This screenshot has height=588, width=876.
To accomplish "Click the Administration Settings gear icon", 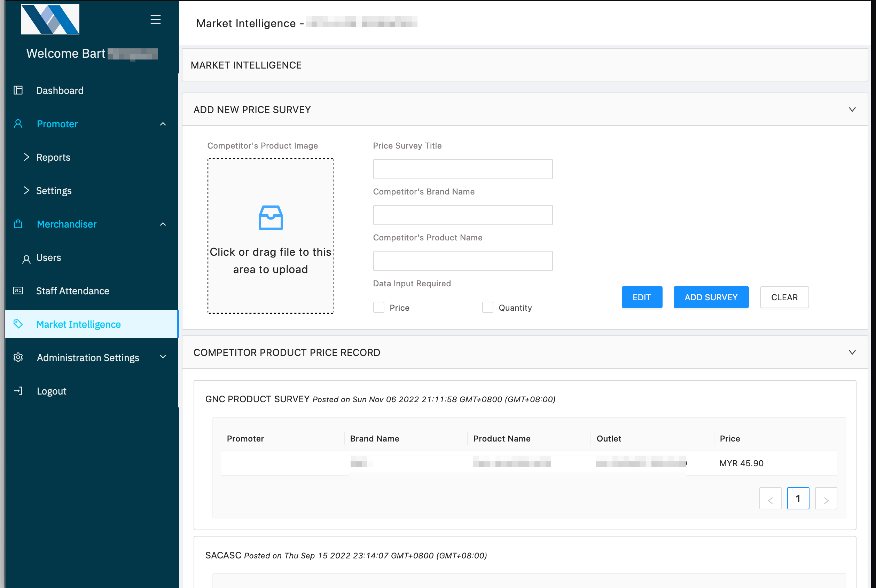I will coord(18,357).
